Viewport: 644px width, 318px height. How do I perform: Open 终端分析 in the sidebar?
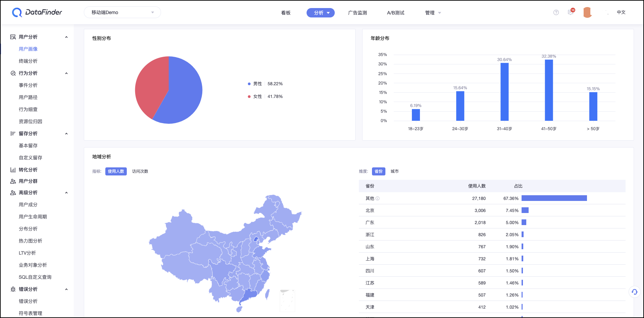pyautogui.click(x=28, y=61)
